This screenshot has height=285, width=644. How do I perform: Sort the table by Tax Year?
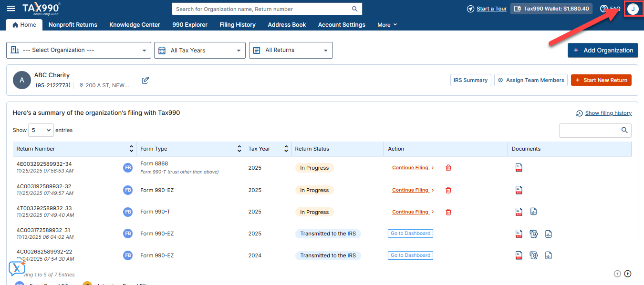tap(286, 149)
